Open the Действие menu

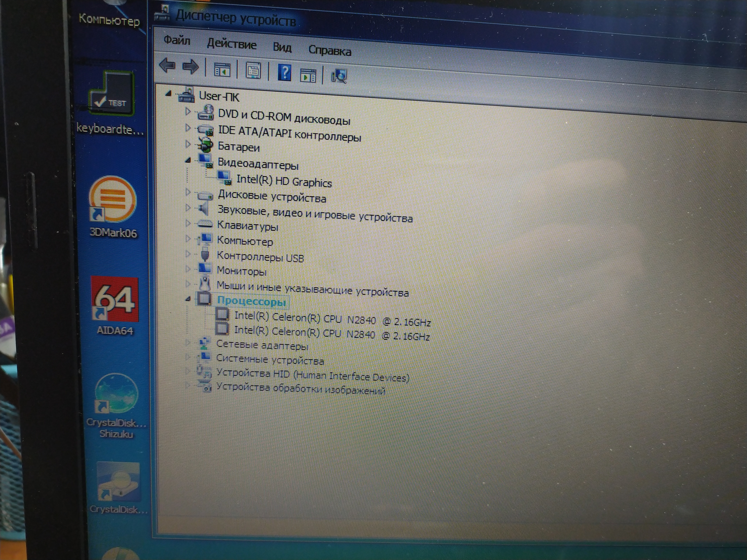click(x=232, y=44)
